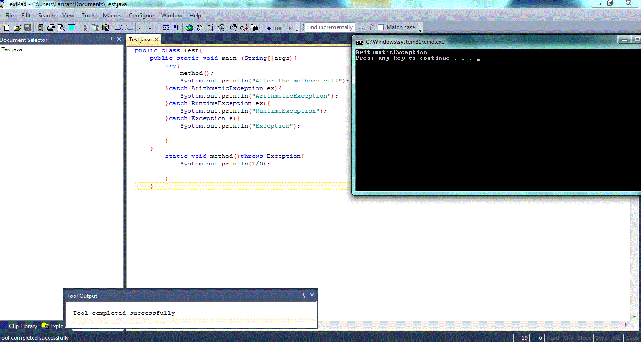Switch to Clip Library tab
The width and height of the screenshot is (644, 362).
[20, 326]
